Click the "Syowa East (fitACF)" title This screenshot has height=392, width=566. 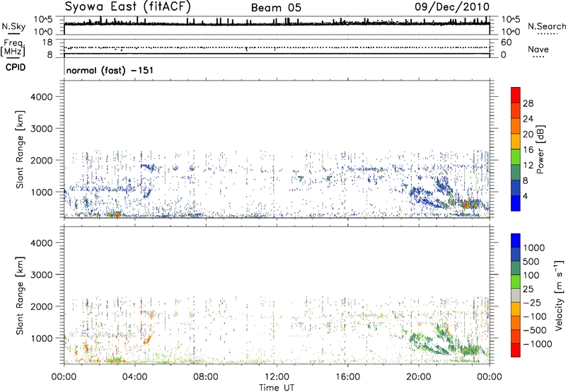pos(128,6)
